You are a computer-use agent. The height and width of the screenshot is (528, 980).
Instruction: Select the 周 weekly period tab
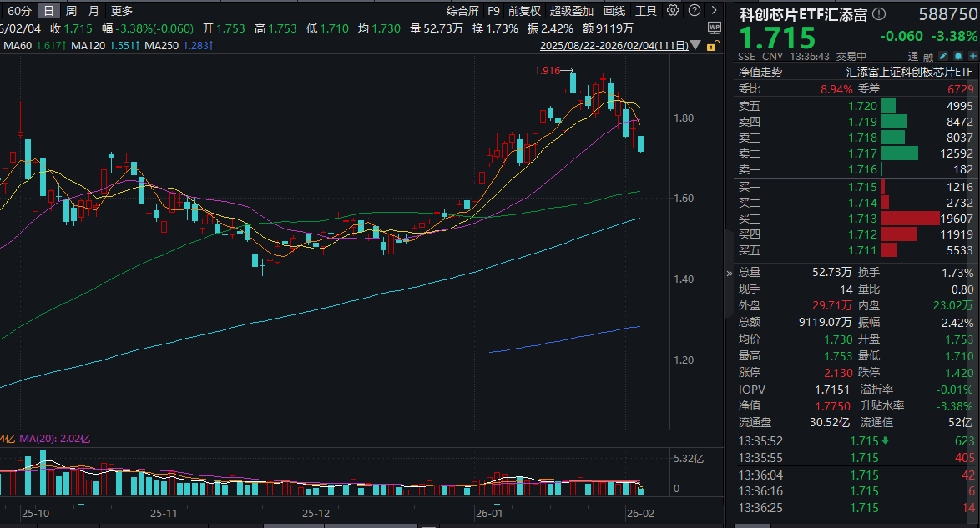coord(72,11)
